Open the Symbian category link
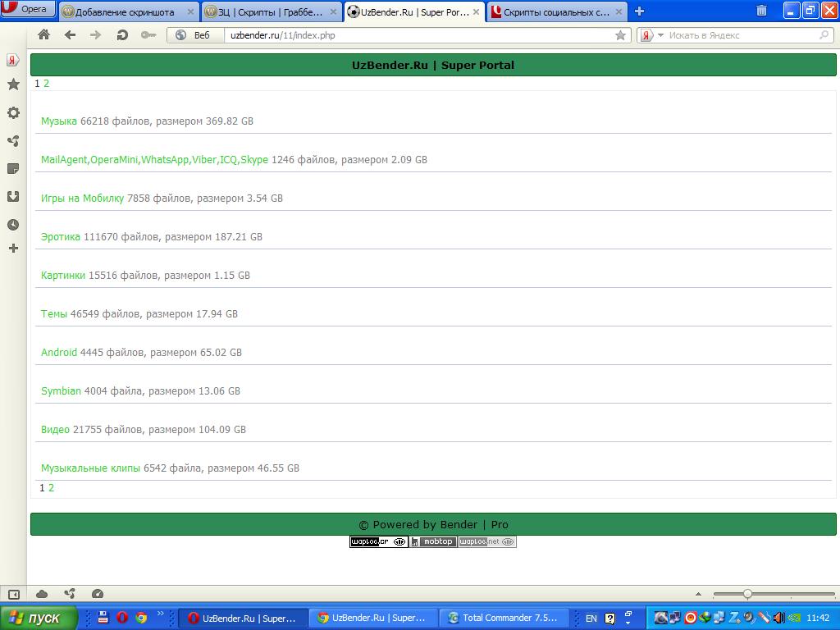 point(61,391)
